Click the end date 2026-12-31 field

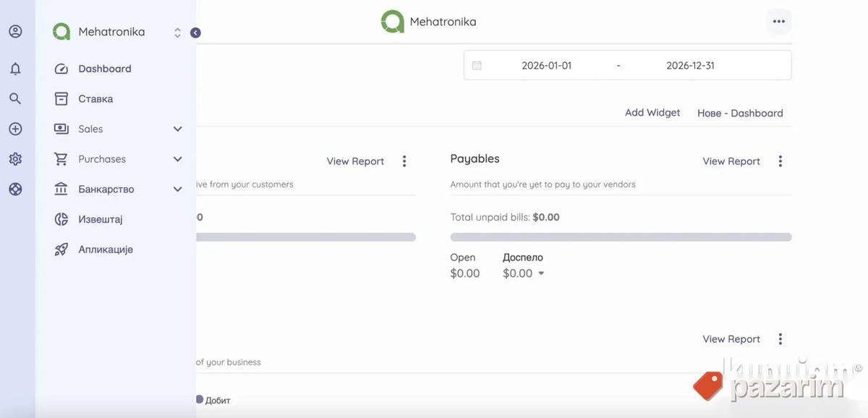click(x=690, y=65)
